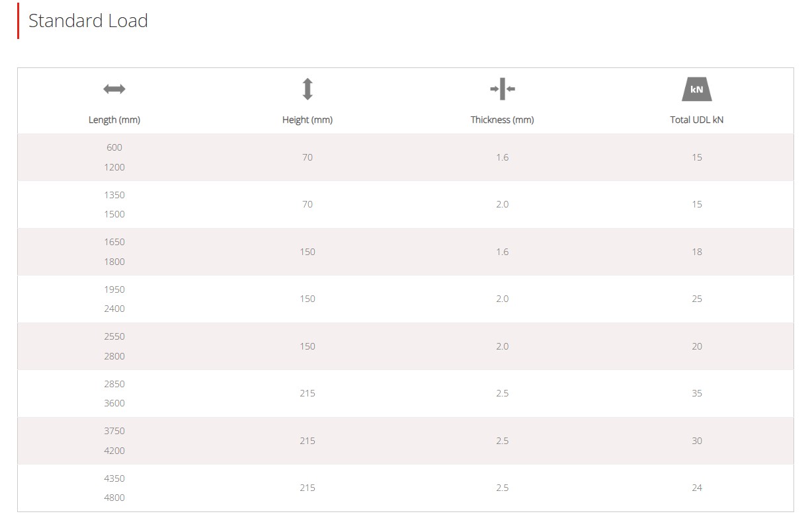Click the 600 length value

(x=114, y=147)
